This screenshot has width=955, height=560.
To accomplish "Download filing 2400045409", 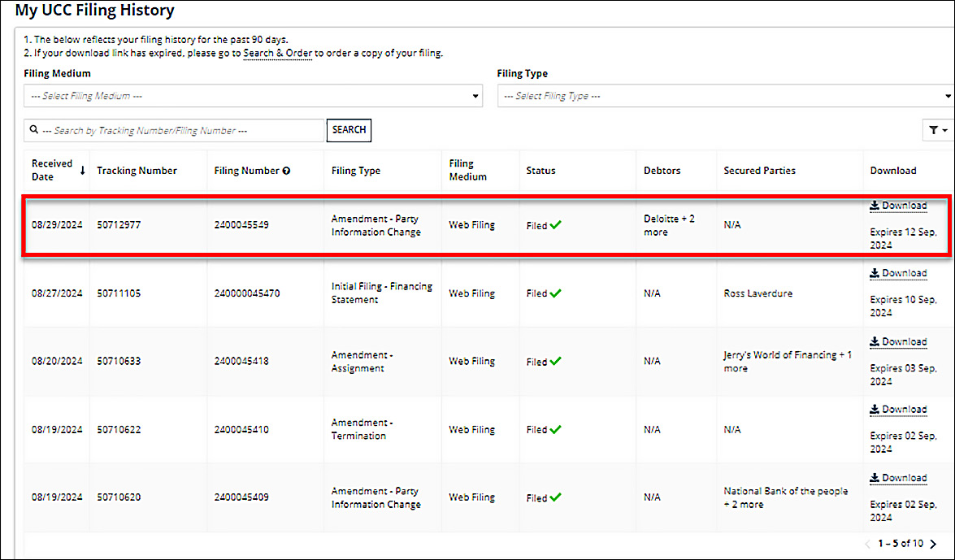I will tap(898, 478).
